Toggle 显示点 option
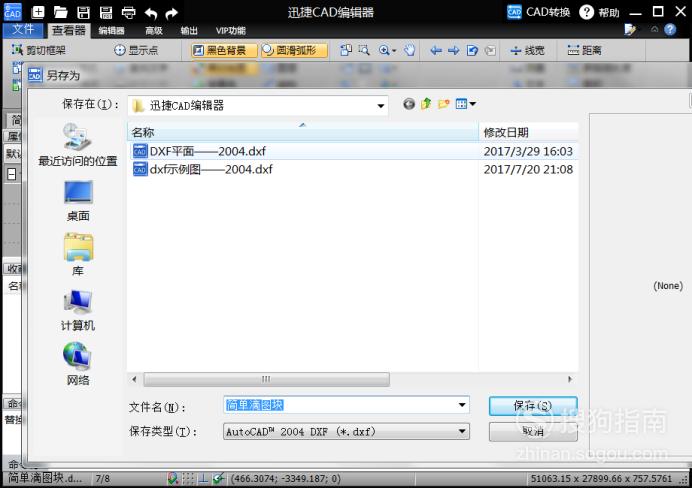The height and width of the screenshot is (488, 692). coord(136,50)
